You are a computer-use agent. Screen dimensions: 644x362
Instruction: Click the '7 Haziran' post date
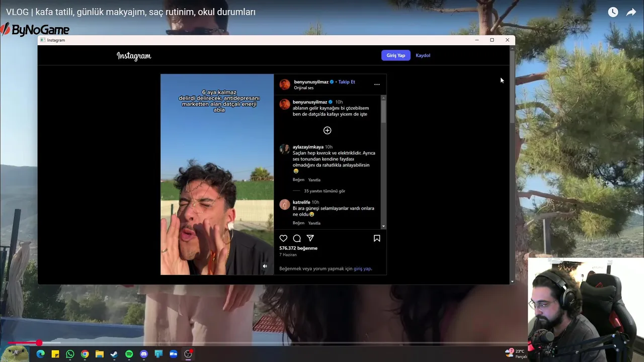288,255
